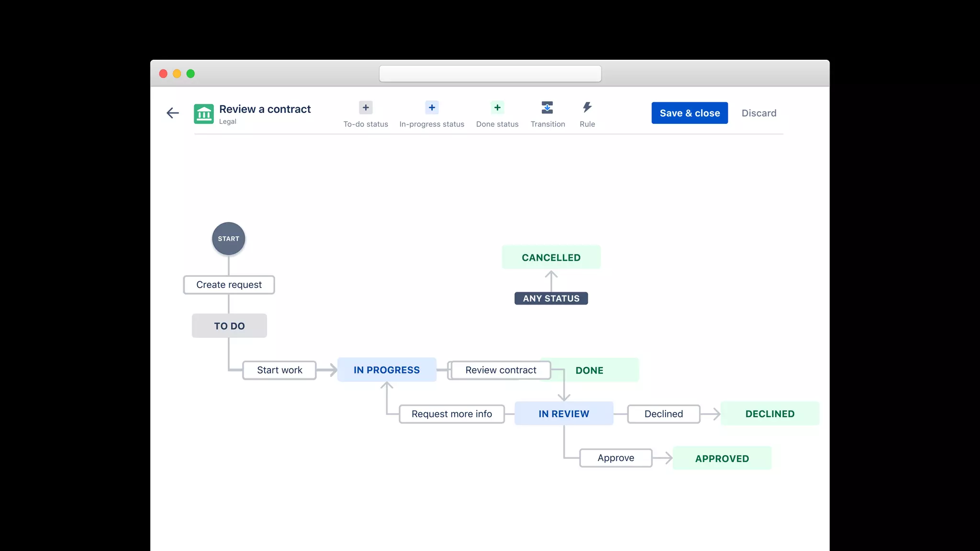Add an In-progress status
Viewport: 980px width, 551px height.
click(432, 108)
